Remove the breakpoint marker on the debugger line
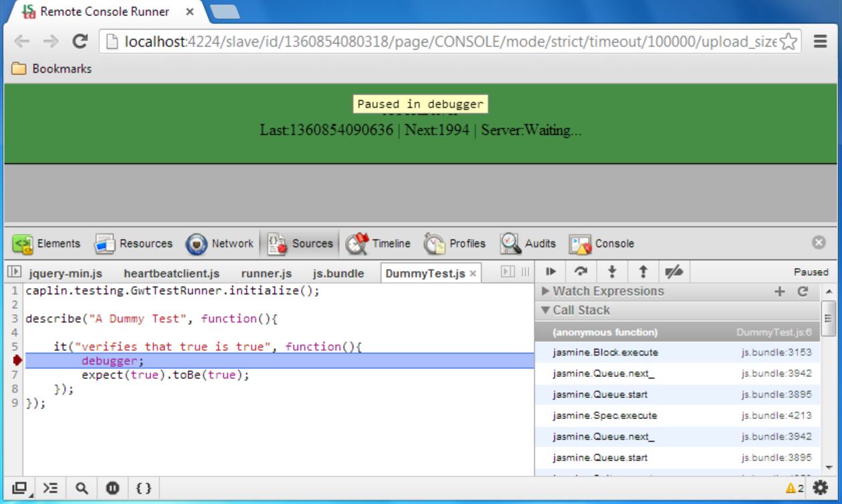Image resolution: width=842 pixels, height=504 pixels. [x=17, y=361]
